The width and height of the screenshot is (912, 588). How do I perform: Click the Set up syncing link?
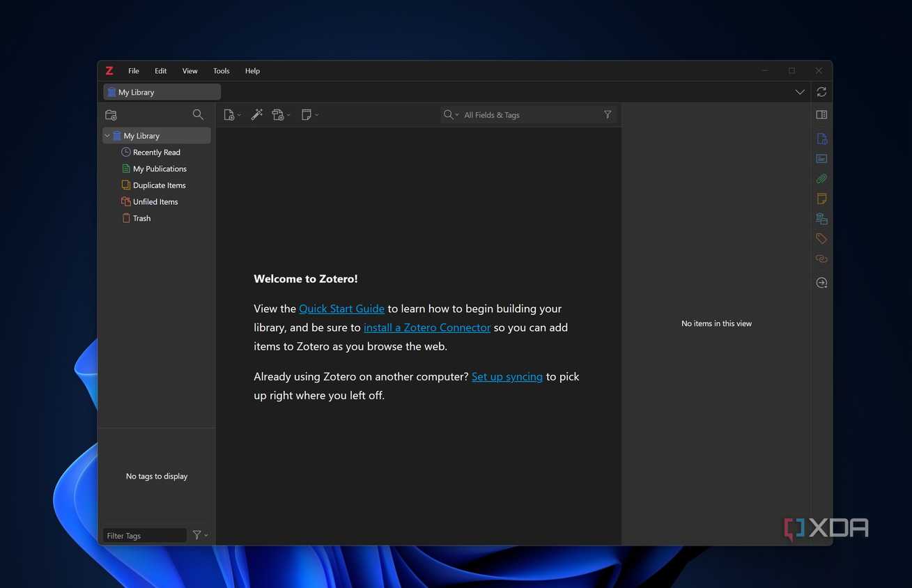coord(507,377)
